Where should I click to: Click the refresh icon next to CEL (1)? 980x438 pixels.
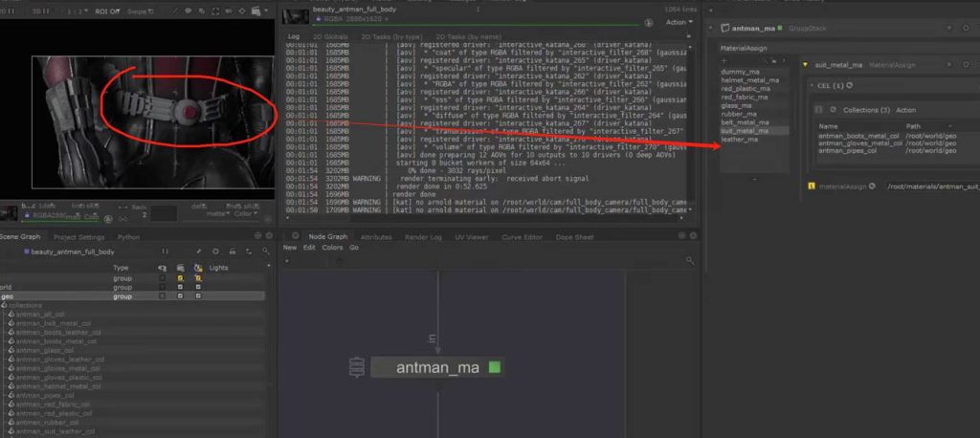click(x=849, y=86)
